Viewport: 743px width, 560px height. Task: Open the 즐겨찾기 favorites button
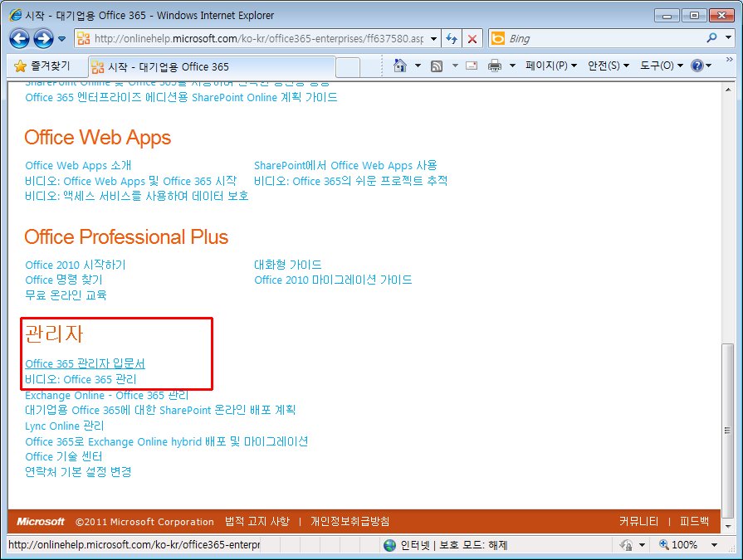42,66
